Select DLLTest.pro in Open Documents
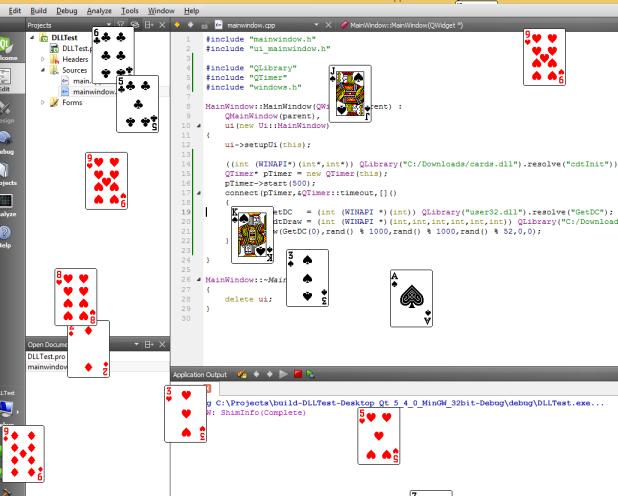This screenshot has width=618, height=496. pos(46,356)
